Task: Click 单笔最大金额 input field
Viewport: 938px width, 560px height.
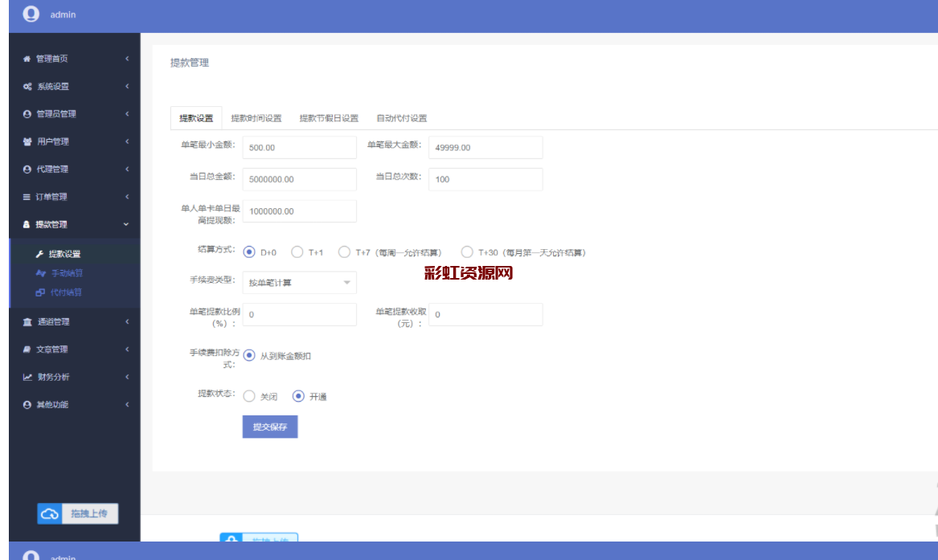Action: [485, 148]
